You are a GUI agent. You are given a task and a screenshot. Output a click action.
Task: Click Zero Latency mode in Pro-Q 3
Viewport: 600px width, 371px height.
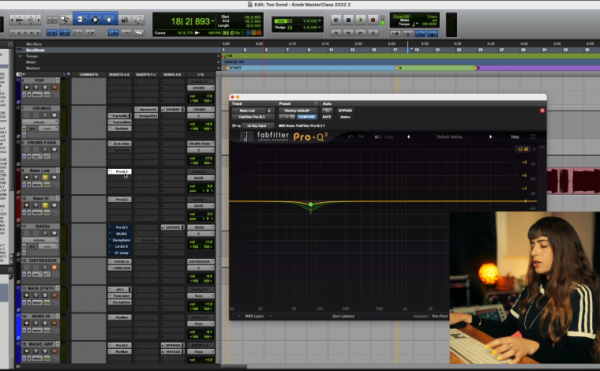343,316
